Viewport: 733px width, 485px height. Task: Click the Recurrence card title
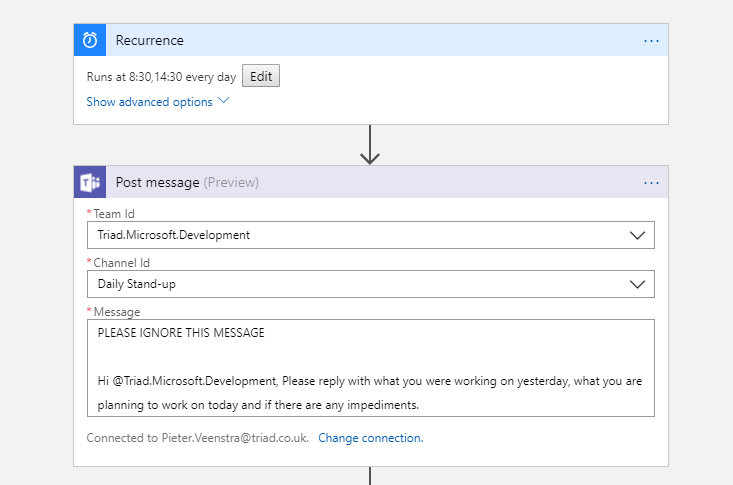click(x=150, y=40)
